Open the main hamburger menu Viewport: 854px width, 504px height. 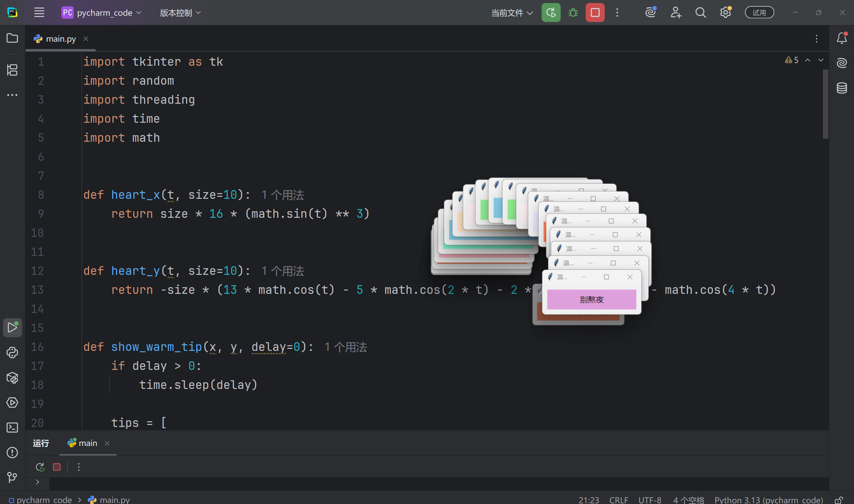point(39,13)
